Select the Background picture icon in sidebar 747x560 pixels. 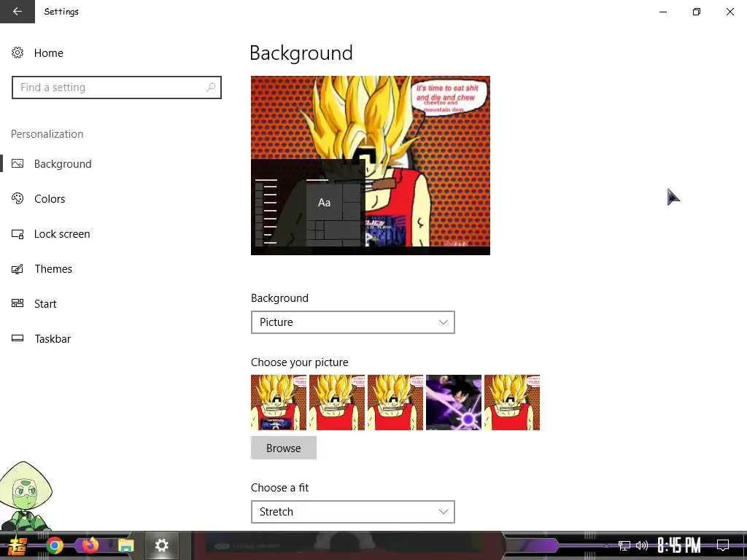coord(18,164)
